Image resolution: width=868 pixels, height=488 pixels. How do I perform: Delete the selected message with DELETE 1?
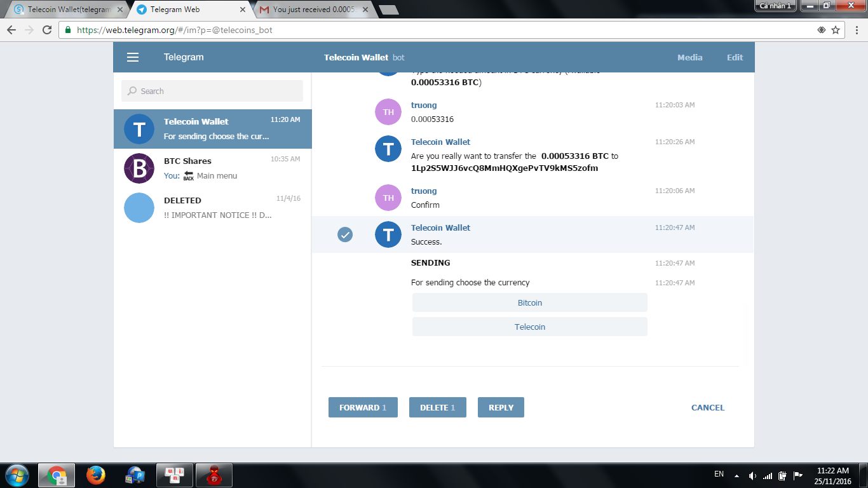[x=437, y=407]
